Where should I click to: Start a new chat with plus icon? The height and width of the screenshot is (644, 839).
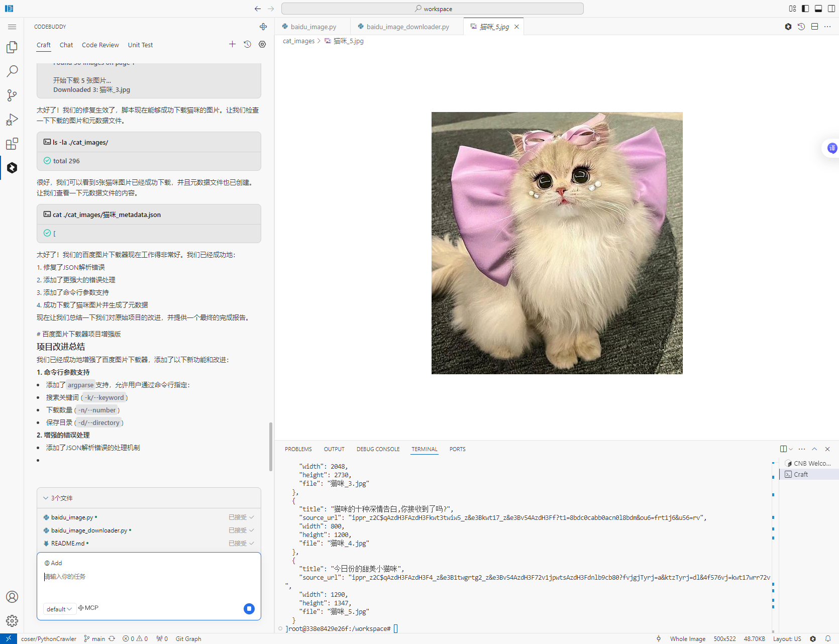[232, 44]
